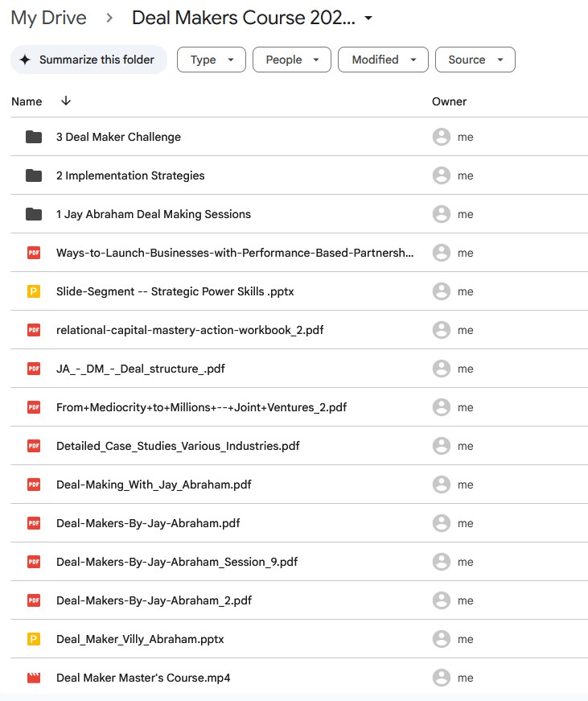Click the folder icon beside 2 Implementation Strategies

[x=33, y=175]
